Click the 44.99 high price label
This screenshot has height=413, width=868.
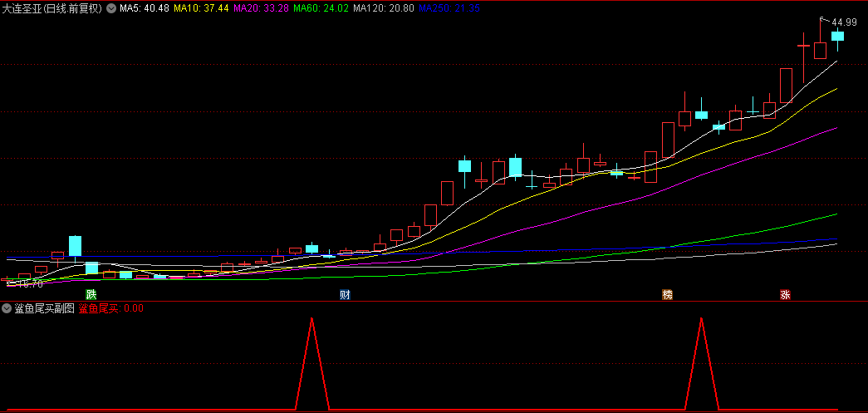(844, 22)
